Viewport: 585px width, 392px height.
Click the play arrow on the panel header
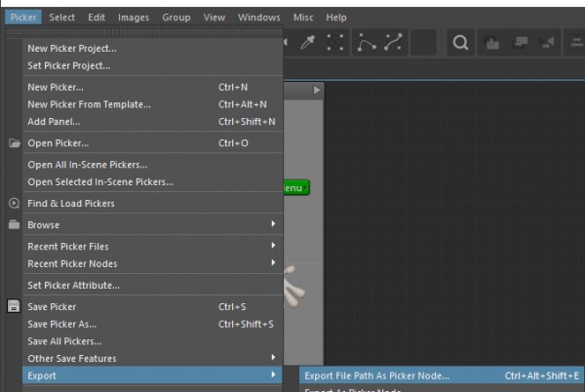[316, 90]
